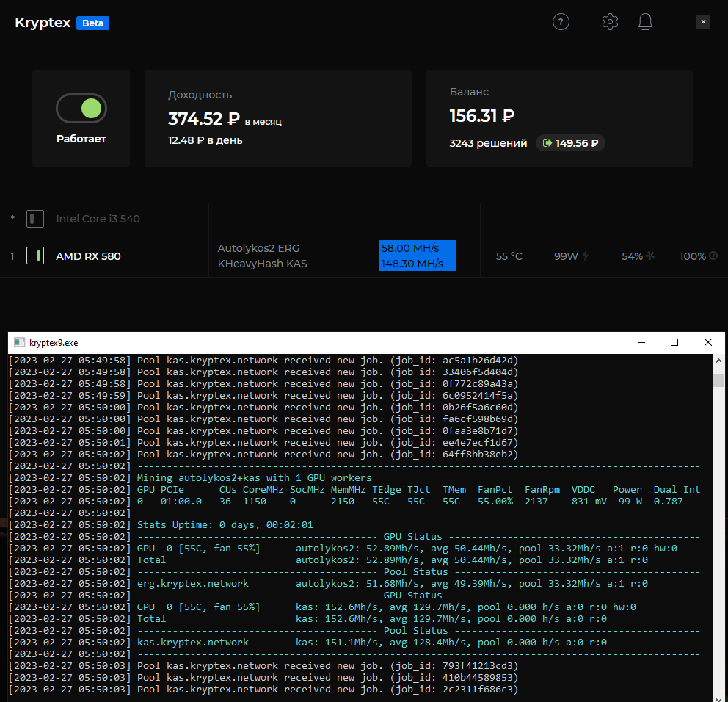728x702 pixels.
Task: Open Kryptex settings gear
Action: pyautogui.click(x=610, y=22)
